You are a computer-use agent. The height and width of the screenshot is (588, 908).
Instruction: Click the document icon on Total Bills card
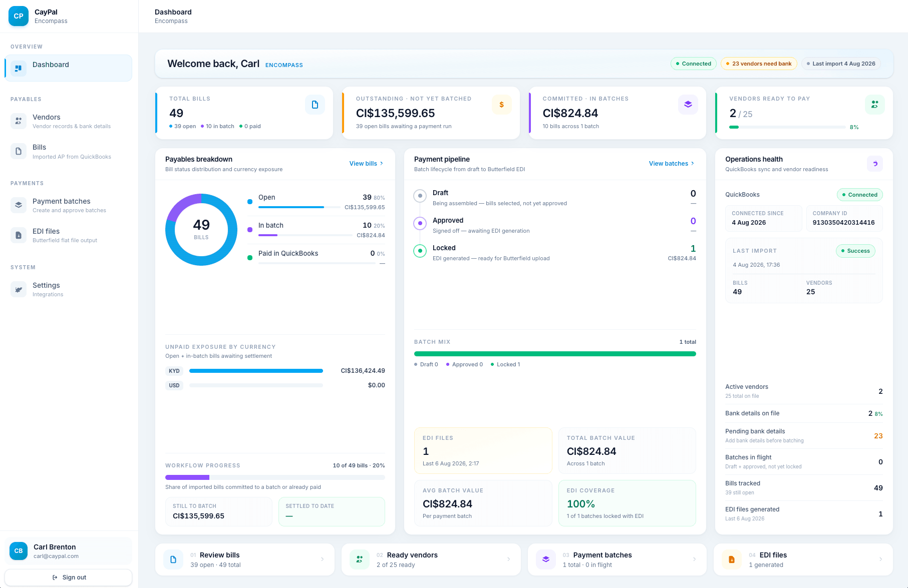(315, 105)
